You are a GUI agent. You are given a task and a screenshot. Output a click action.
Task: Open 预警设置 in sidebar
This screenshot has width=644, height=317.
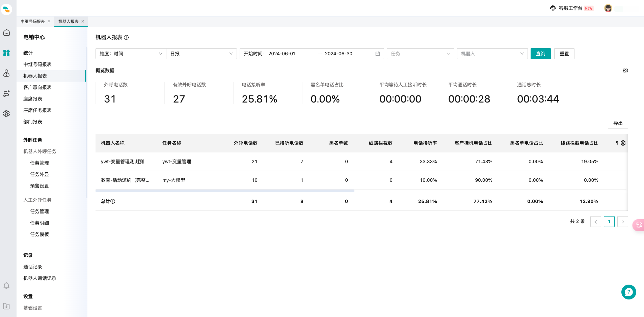(39, 186)
